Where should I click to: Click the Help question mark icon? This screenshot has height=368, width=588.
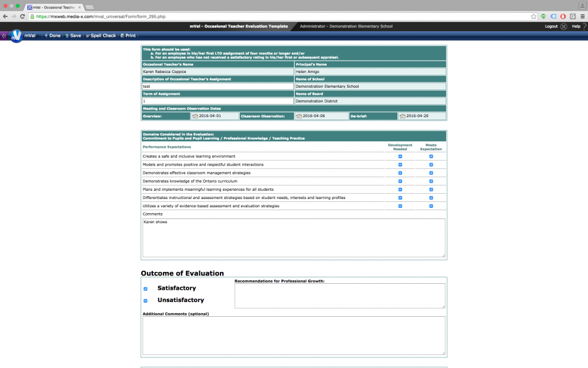tap(583, 26)
